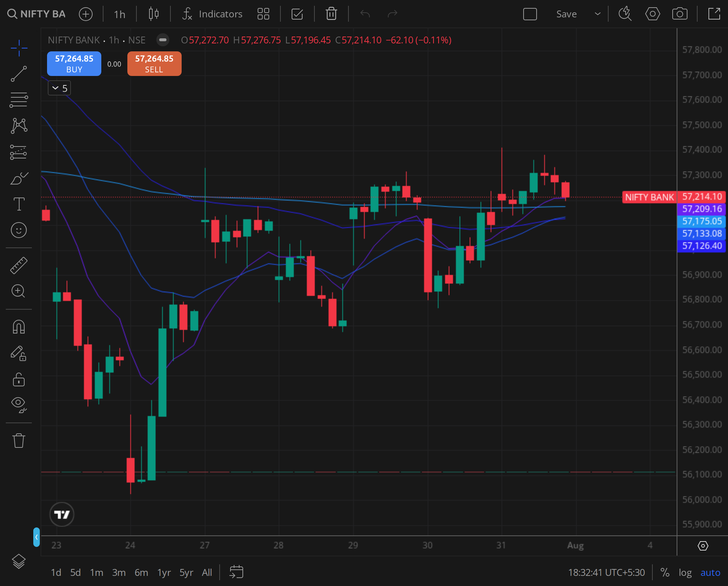Open the emoji icons tool
The image size is (728, 586).
[x=19, y=230]
